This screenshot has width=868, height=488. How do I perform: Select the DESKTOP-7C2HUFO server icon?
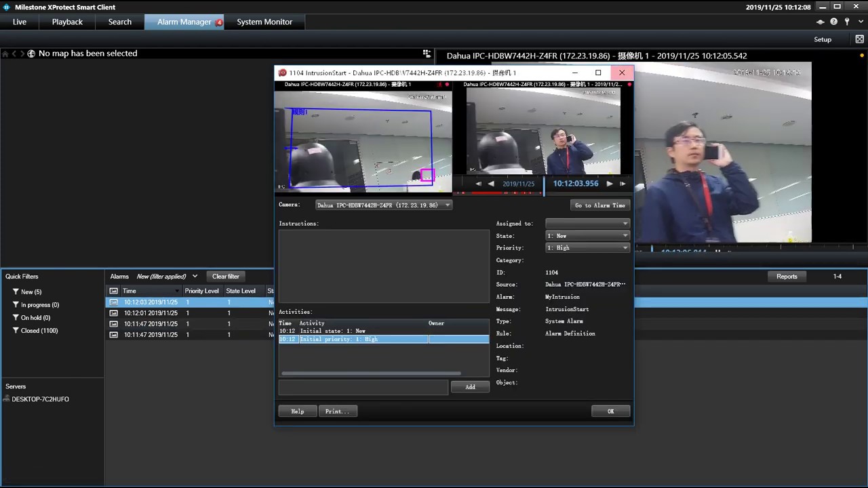click(6, 399)
